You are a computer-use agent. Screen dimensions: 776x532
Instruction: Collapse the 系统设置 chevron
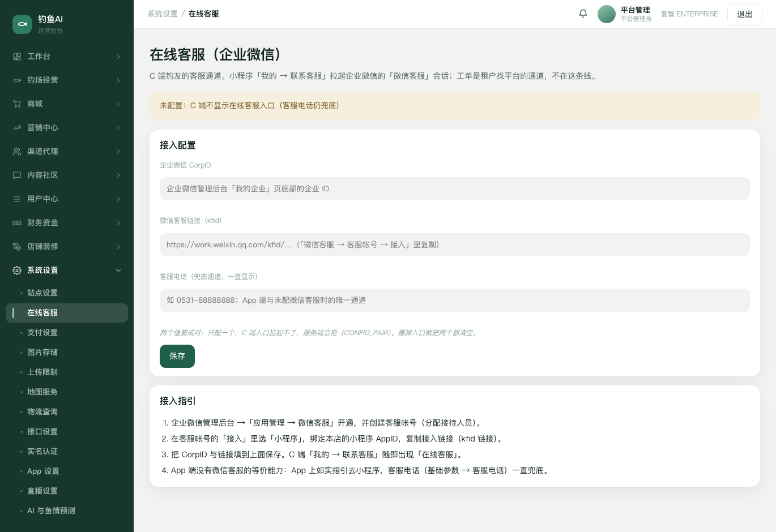(118, 271)
